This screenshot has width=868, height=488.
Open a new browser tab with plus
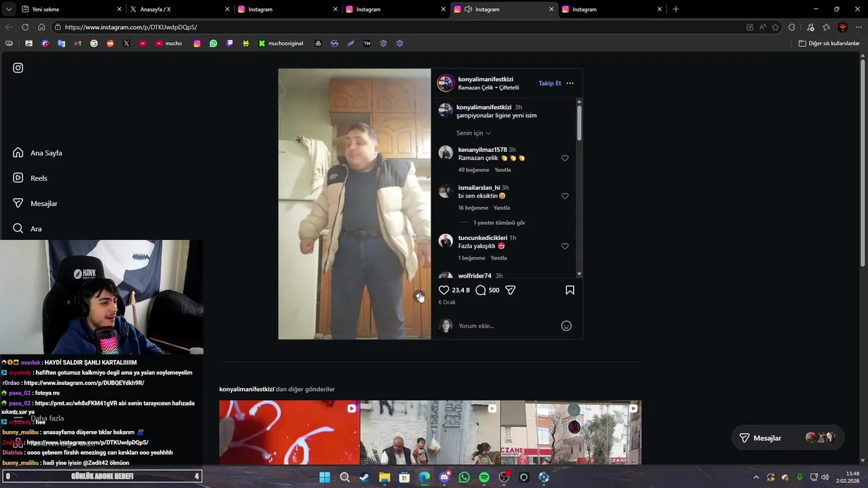(675, 9)
